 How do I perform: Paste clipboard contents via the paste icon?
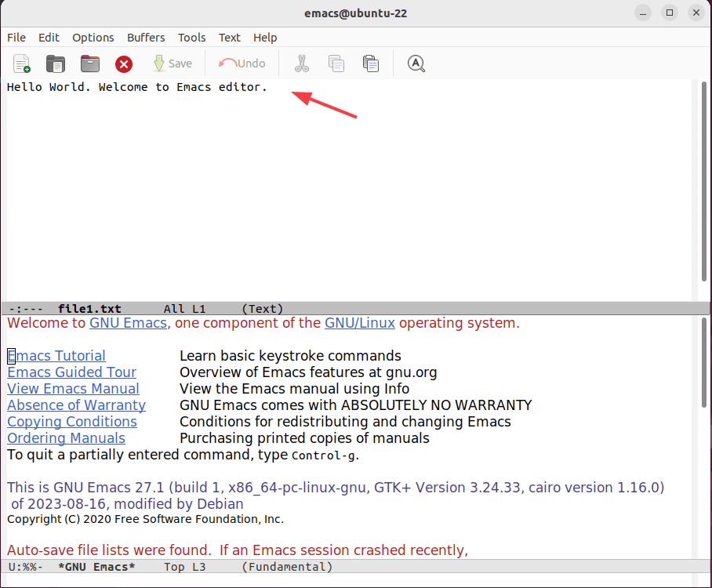(x=370, y=64)
